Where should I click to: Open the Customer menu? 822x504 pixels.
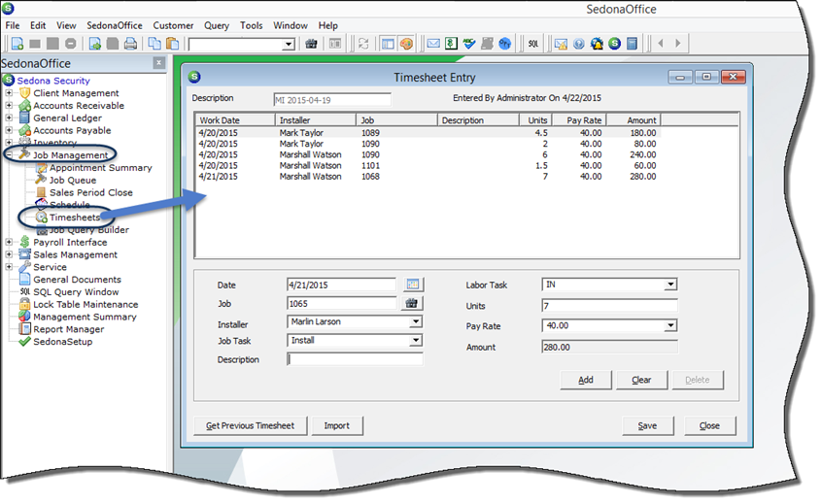173,25
